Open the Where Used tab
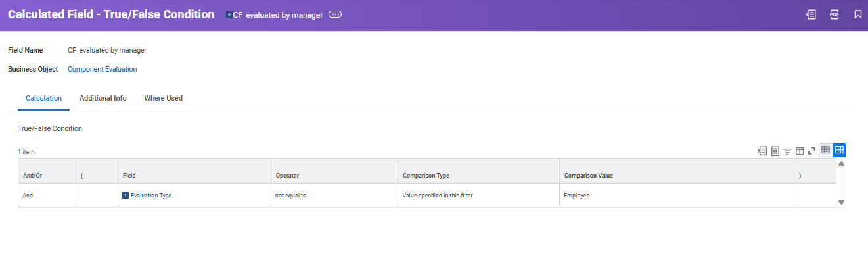 [164, 98]
